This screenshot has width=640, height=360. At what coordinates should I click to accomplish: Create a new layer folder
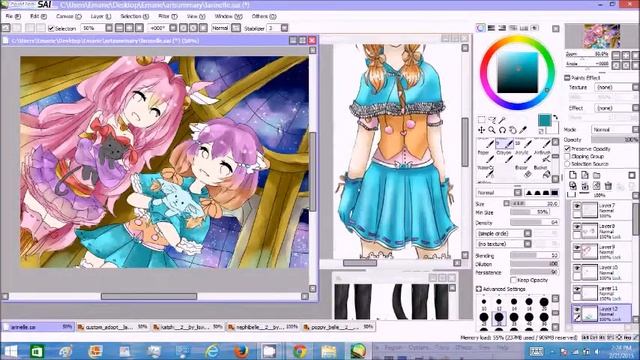coord(597,175)
